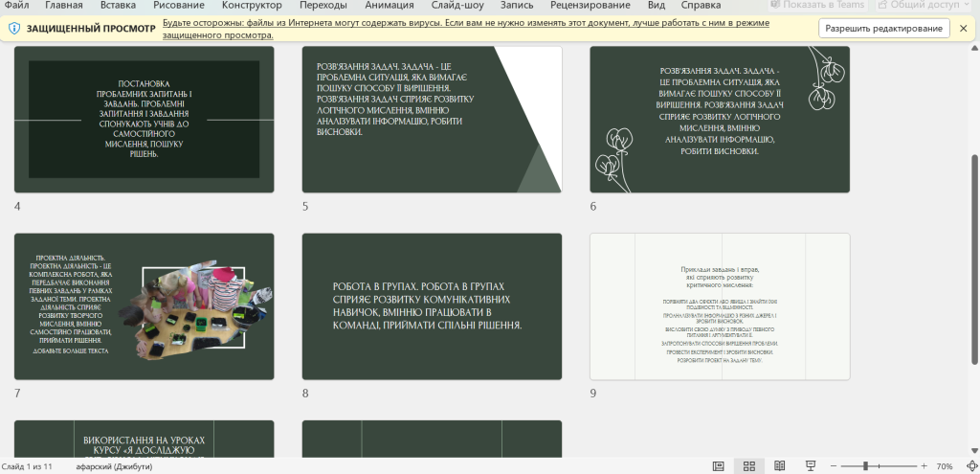
Task: Close the Protected View warning bar
Action: tap(963, 29)
